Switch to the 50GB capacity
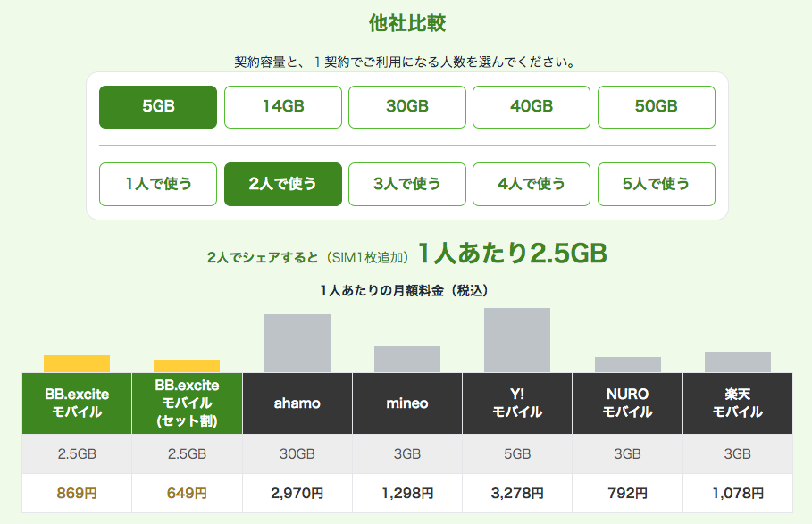Screen dimensions: 812x524 click(657, 106)
